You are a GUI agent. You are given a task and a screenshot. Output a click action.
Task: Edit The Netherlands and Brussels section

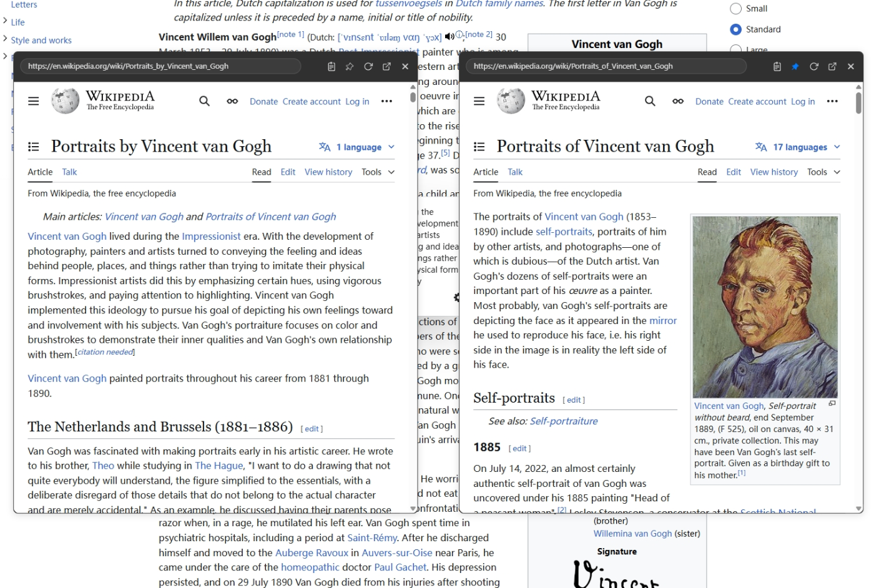click(312, 429)
